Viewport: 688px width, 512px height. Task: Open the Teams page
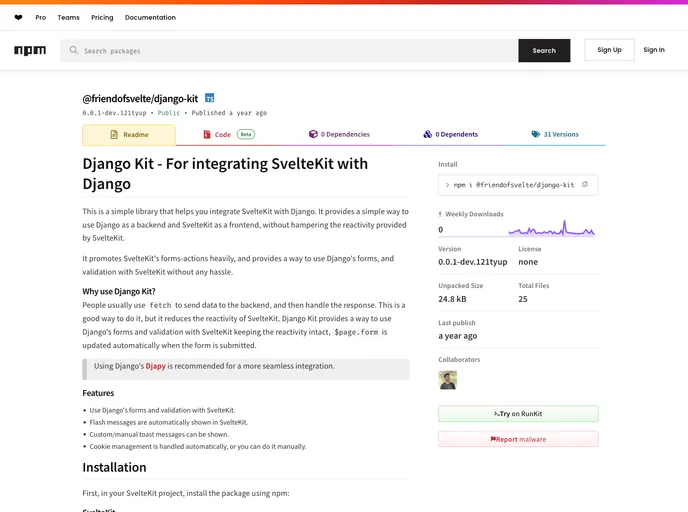68,18
